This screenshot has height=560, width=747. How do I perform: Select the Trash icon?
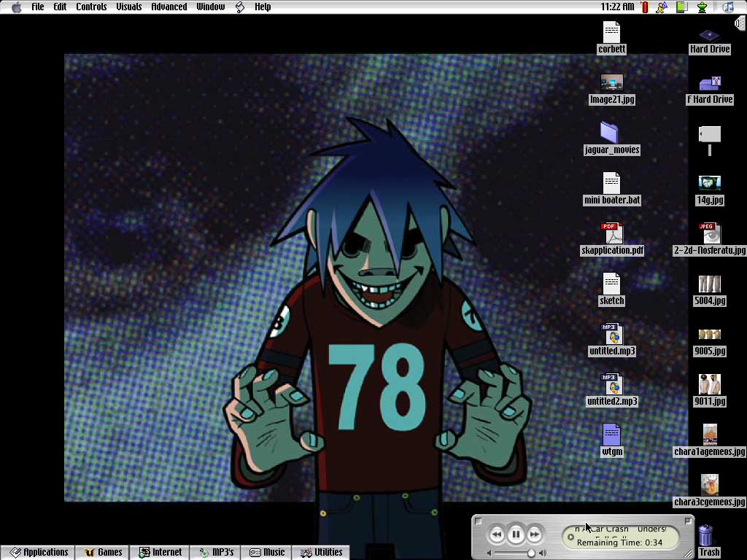[705, 535]
